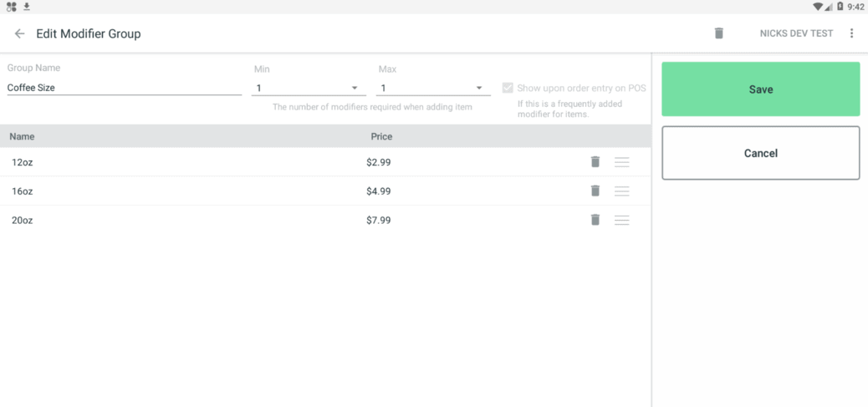Save the modifier group

[760, 89]
